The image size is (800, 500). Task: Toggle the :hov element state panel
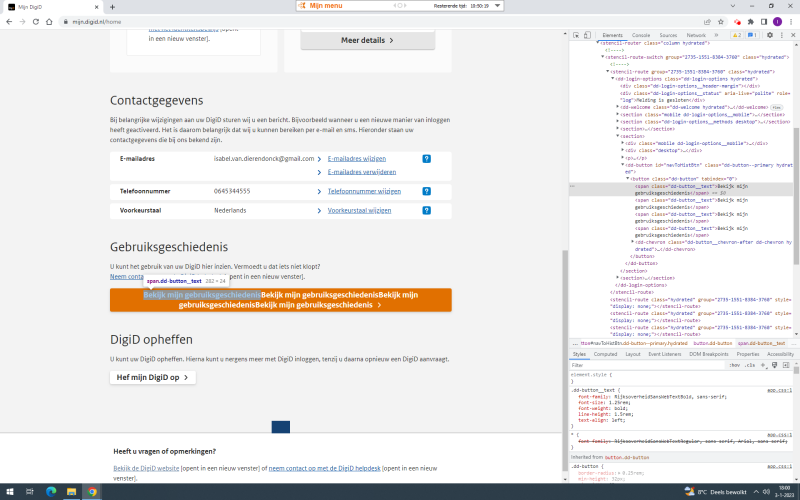click(735, 366)
